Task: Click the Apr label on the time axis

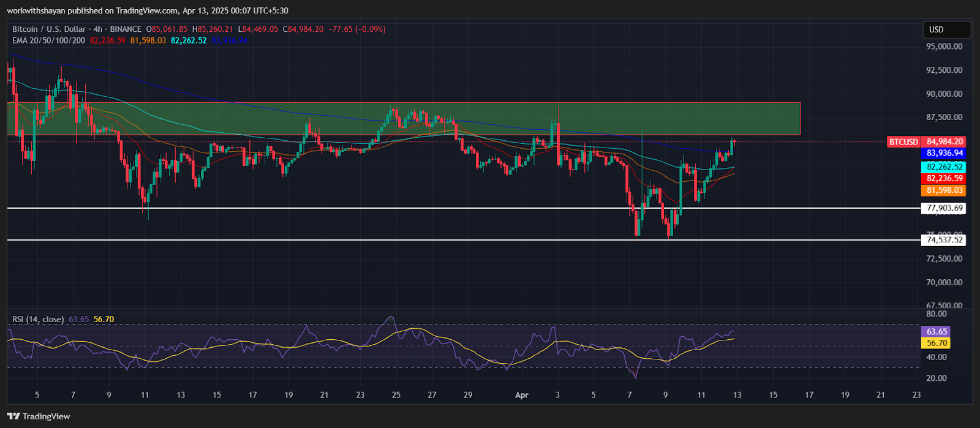Action: (x=521, y=395)
